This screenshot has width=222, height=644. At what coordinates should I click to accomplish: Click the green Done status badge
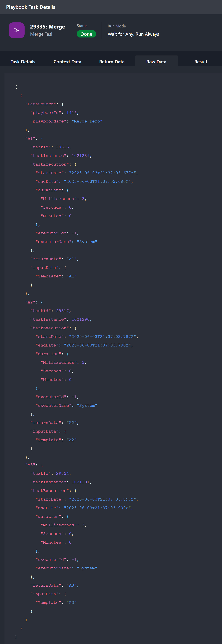[x=86, y=34]
